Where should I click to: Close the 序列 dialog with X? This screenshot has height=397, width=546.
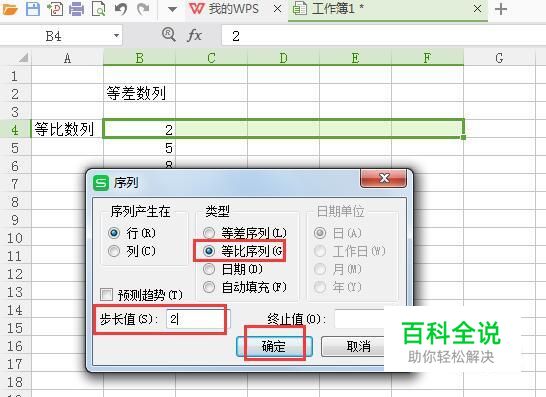(384, 178)
